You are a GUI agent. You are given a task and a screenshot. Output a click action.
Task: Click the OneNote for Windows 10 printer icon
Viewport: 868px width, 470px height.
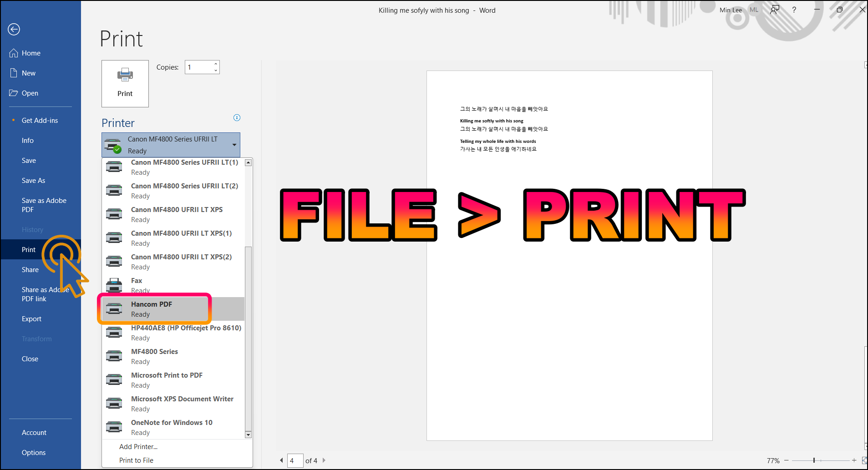pos(114,427)
